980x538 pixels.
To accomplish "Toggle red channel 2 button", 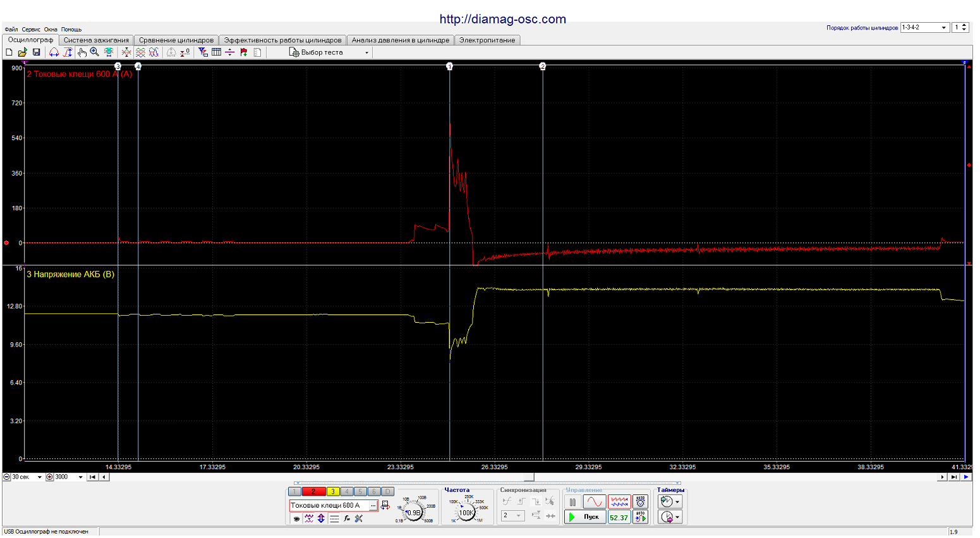I will click(313, 491).
